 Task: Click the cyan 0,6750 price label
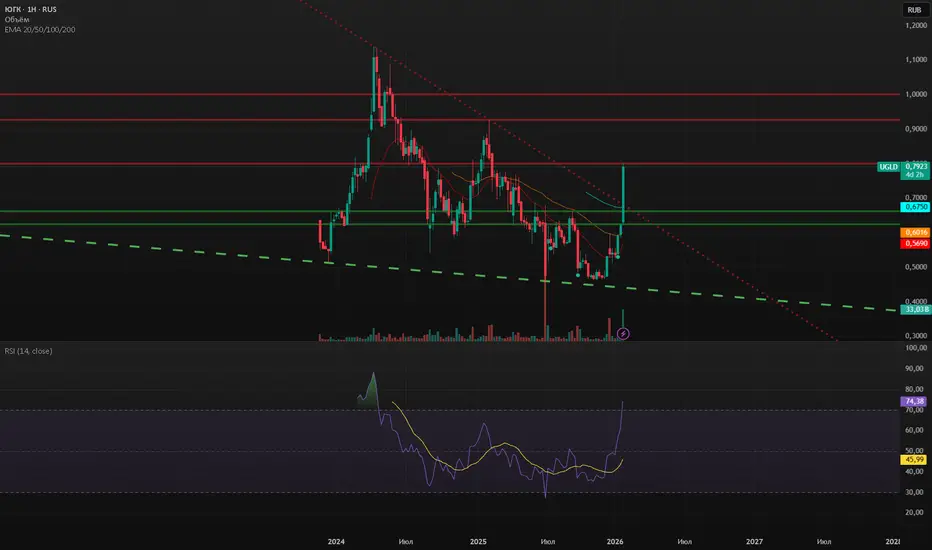click(x=915, y=207)
